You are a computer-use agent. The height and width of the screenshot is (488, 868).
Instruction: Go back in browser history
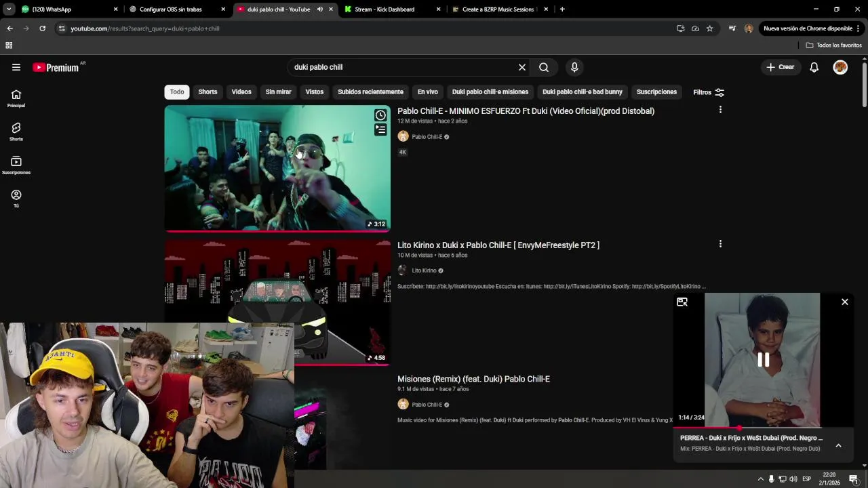pos(9,28)
